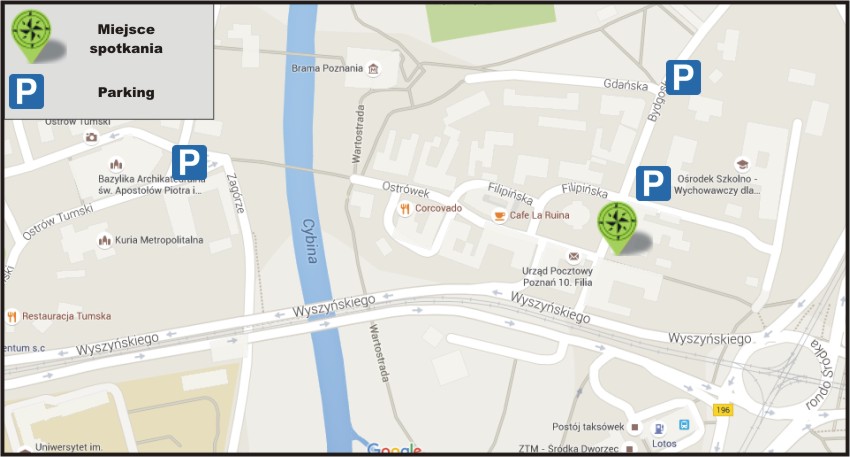Screen dimensions: 850x457
Task: Select the Urząd Pocztowy envelope icon
Action: point(574,256)
